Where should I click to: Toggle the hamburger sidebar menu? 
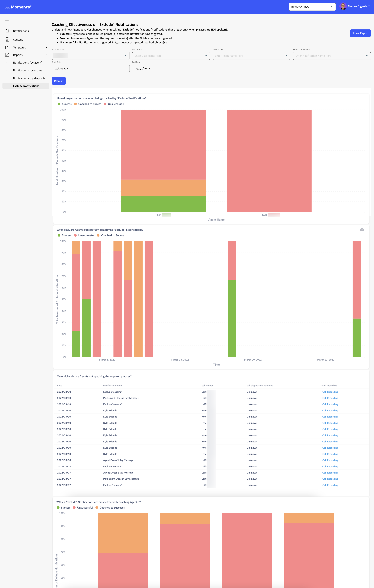pyautogui.click(x=7, y=22)
